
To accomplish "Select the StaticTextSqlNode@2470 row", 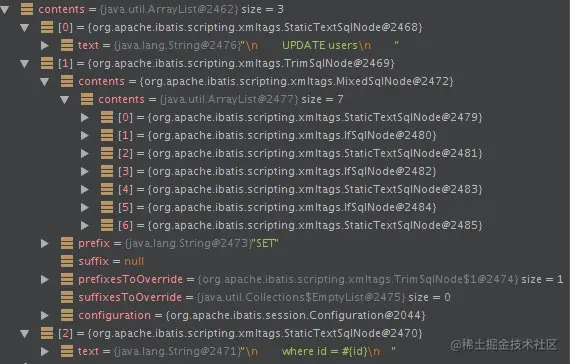I will (x=221, y=333).
